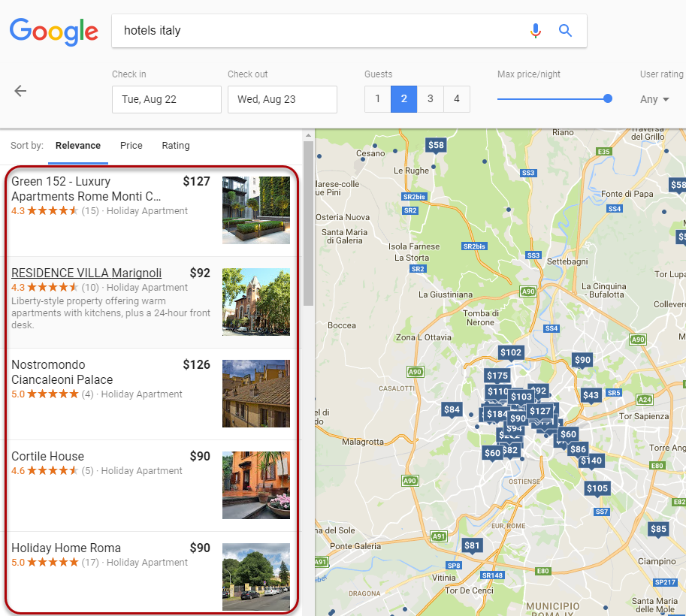This screenshot has height=616, width=686.
Task: View Residence Villa Marignoli photo
Action: [x=256, y=302]
